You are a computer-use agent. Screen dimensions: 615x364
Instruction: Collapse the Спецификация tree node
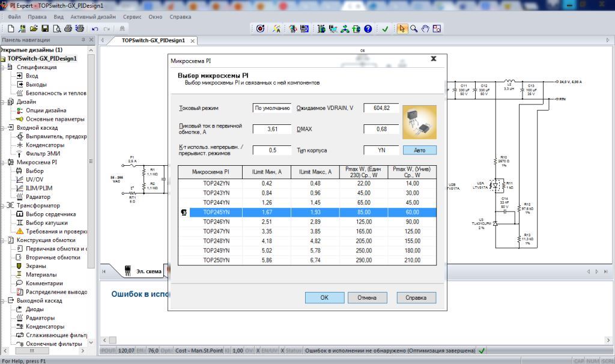pos(3,67)
